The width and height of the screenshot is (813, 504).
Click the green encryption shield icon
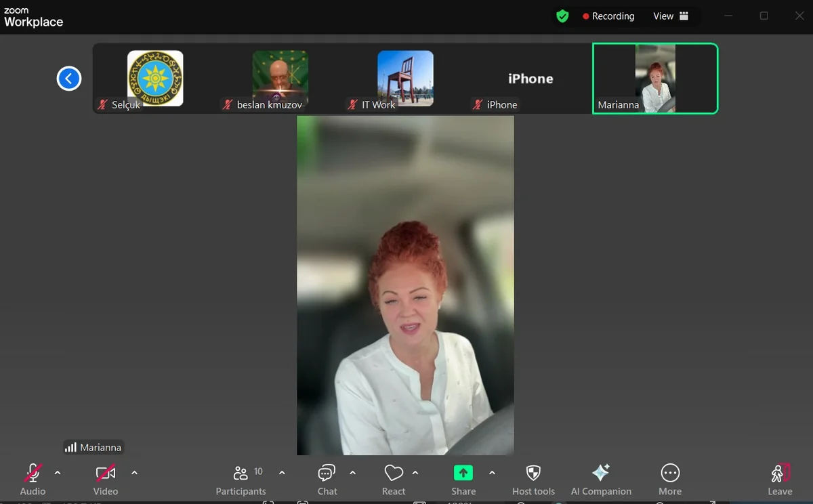click(562, 16)
